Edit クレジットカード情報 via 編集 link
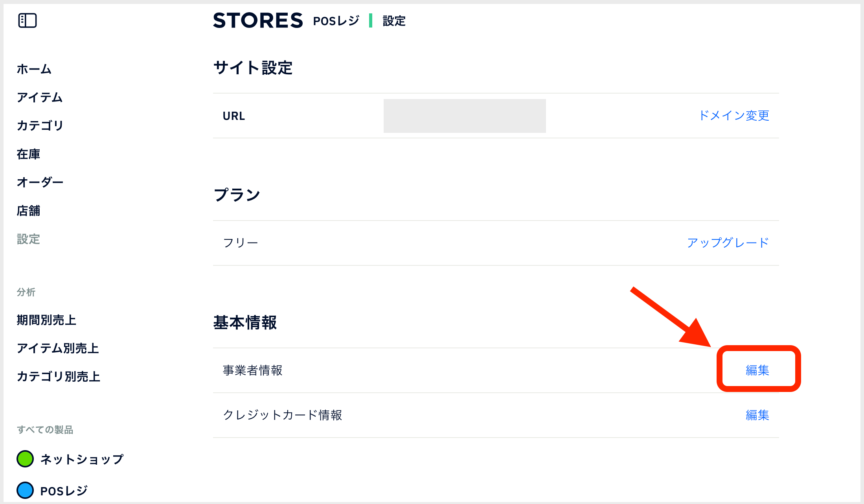Viewport: 864px width, 504px height. pyautogui.click(x=757, y=415)
